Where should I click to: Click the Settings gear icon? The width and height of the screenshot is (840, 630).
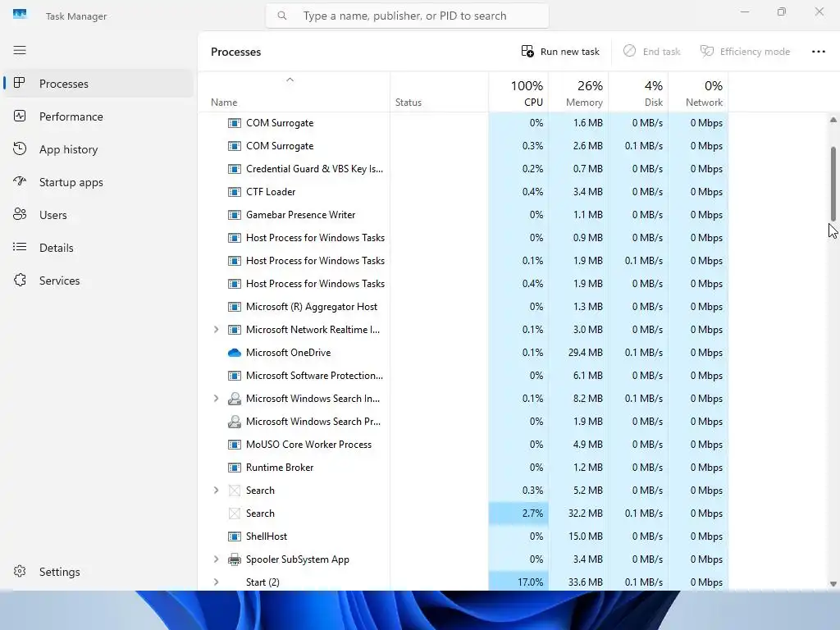20,571
